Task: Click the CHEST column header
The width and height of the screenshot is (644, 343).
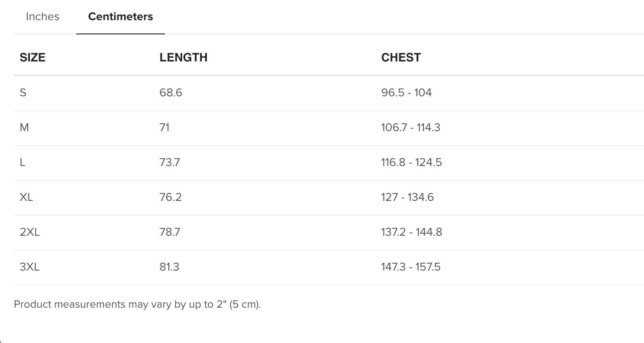Action: [401, 57]
